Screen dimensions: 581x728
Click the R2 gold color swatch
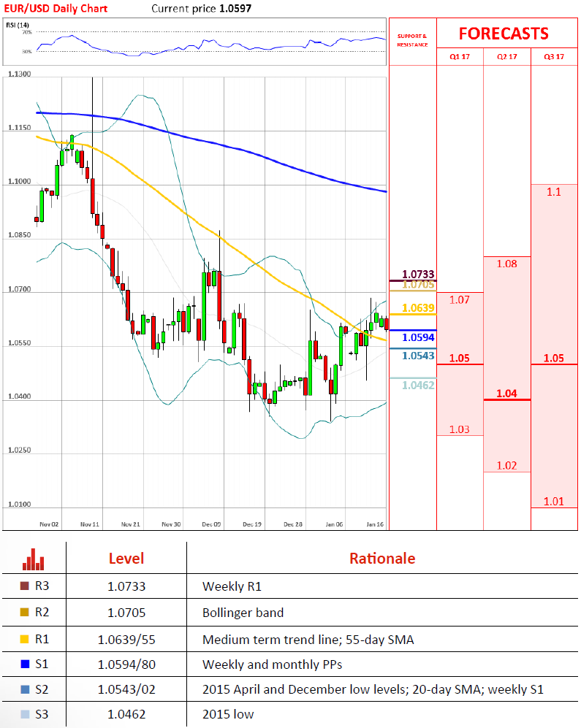click(25, 612)
